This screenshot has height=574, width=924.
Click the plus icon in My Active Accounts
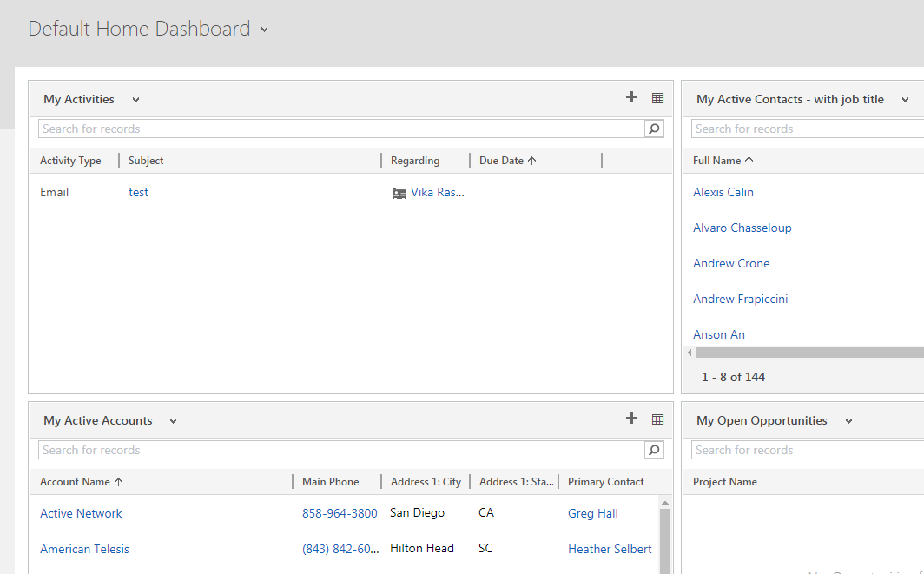pos(631,419)
